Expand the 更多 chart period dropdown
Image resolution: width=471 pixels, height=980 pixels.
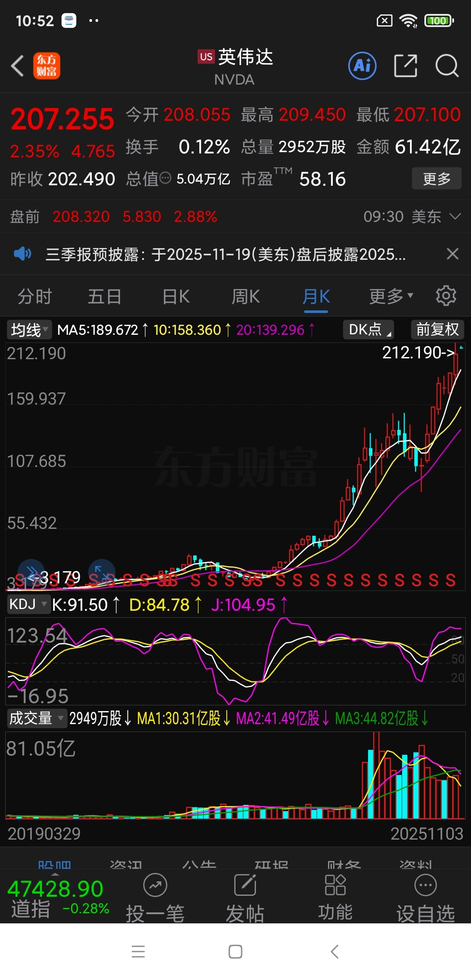[391, 296]
